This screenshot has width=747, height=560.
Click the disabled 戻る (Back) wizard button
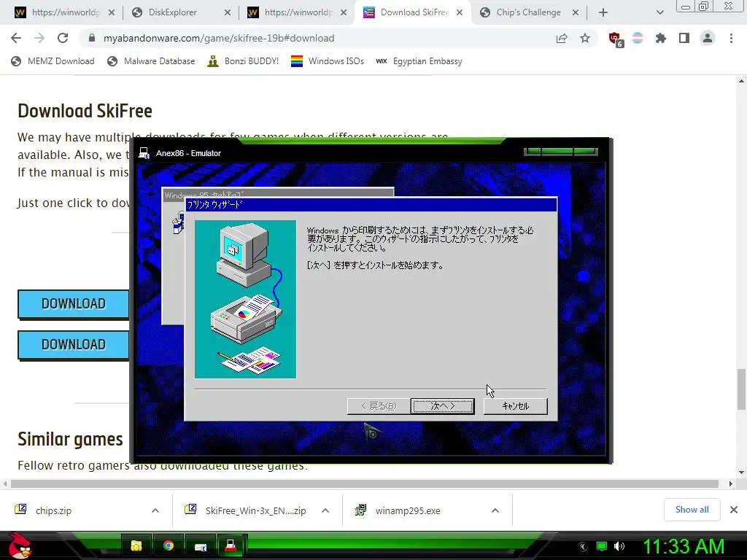click(x=379, y=406)
